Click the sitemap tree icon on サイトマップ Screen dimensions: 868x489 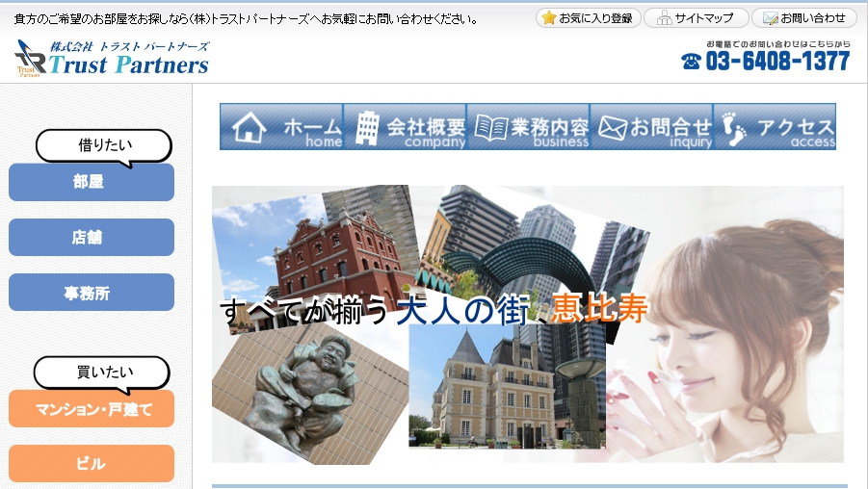point(664,19)
